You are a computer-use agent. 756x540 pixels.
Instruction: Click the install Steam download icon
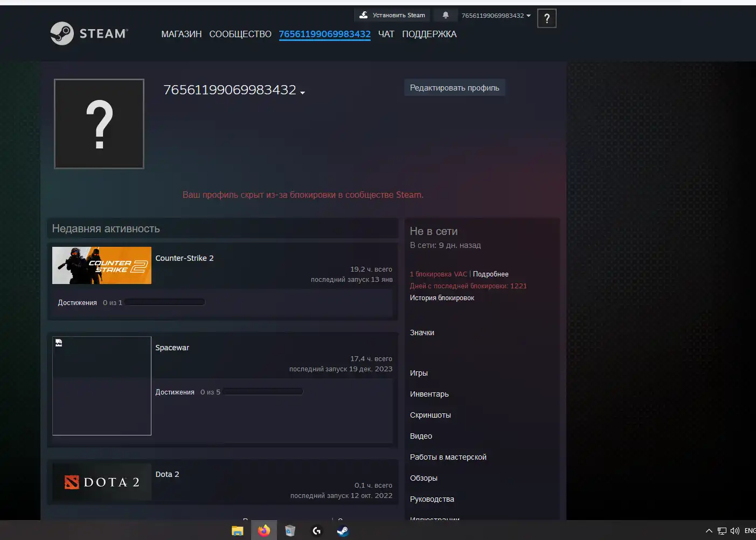364,15
